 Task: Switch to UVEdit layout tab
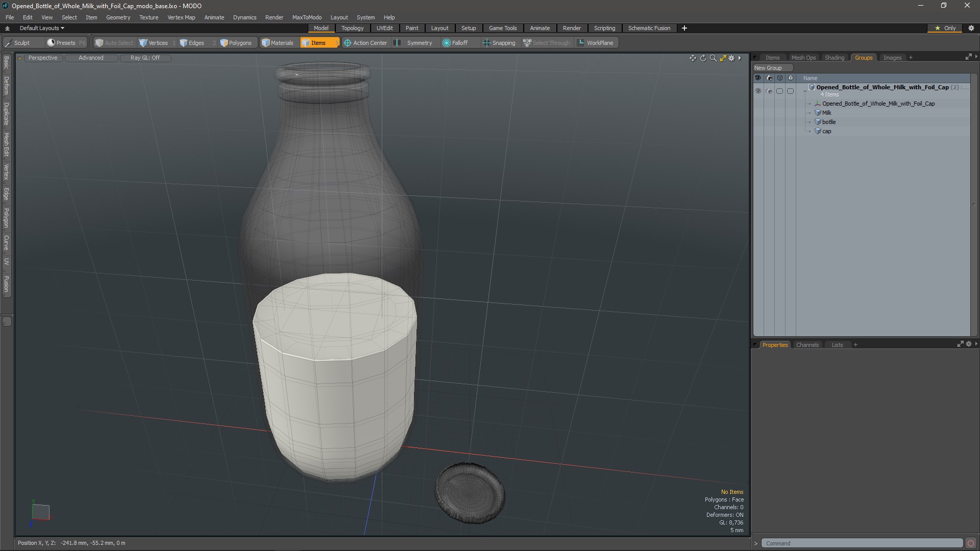point(385,28)
